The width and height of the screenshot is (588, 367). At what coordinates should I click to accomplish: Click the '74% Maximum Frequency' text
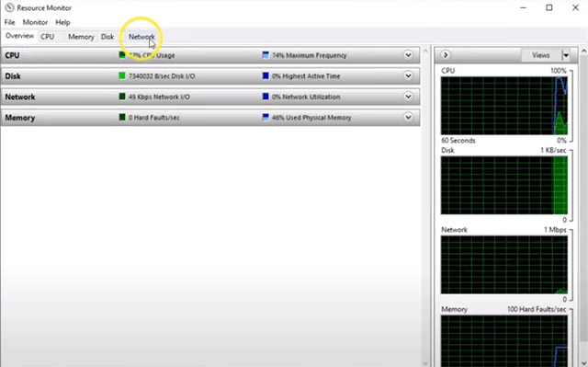(310, 55)
